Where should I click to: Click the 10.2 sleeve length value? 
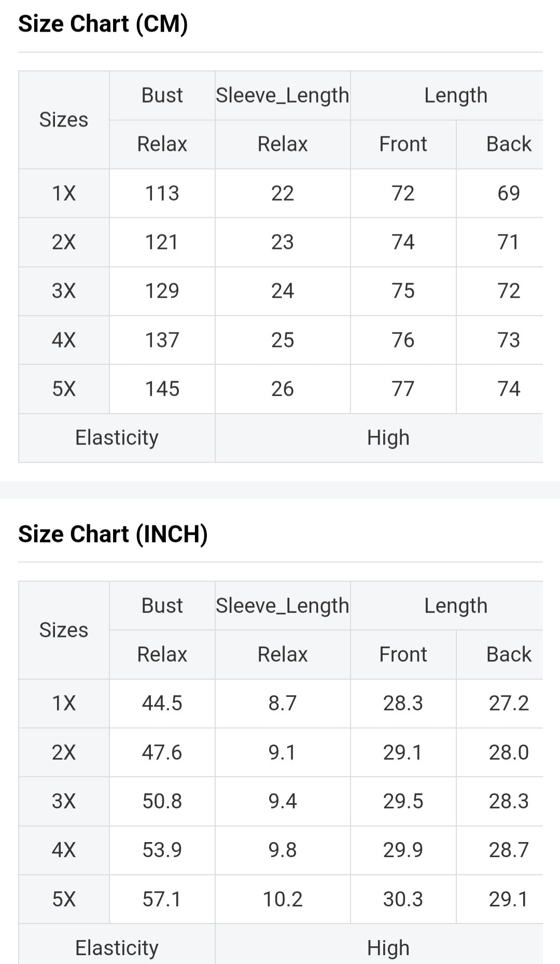tap(283, 899)
